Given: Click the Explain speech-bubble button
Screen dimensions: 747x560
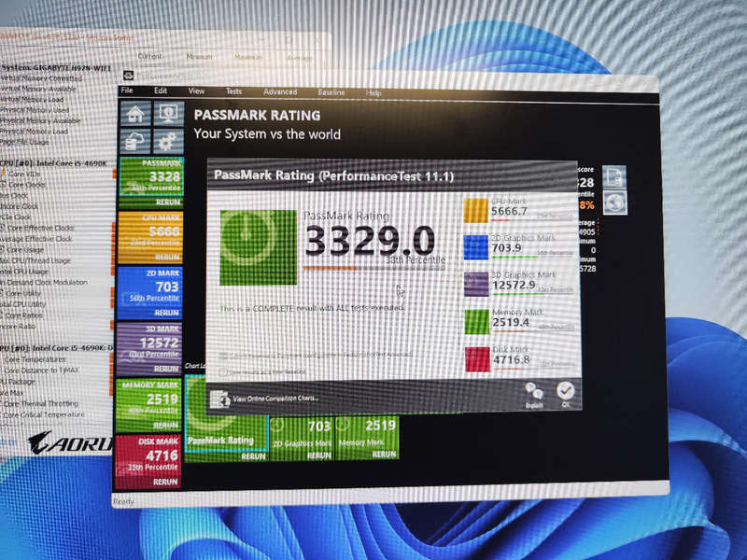Looking at the screenshot, I should (x=534, y=395).
